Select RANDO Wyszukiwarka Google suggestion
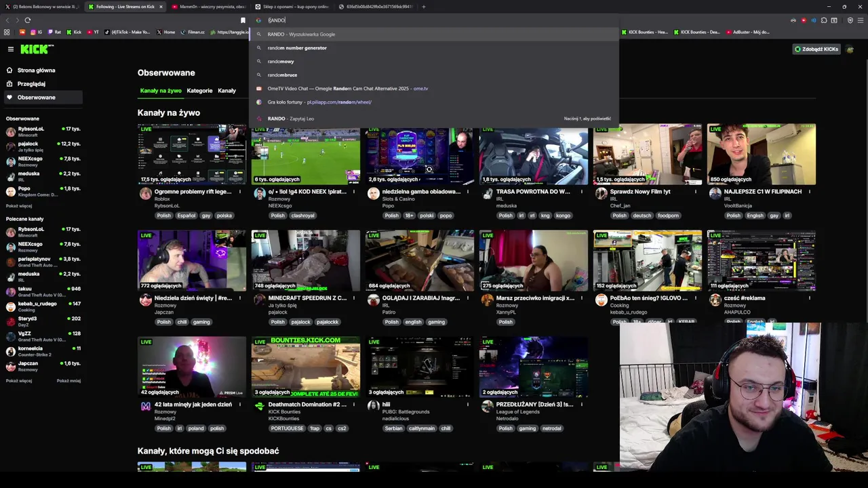Viewport: 868px width, 488px height. coord(434,34)
